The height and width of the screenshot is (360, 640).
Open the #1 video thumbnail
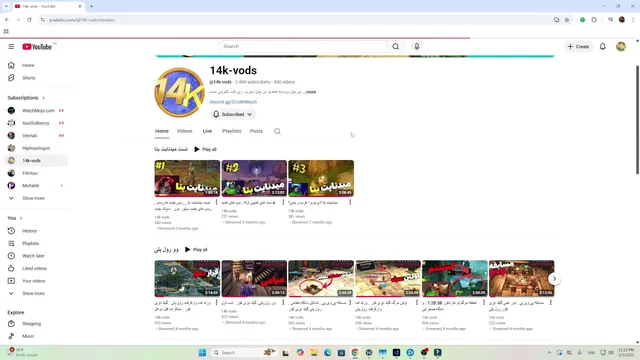point(187,178)
